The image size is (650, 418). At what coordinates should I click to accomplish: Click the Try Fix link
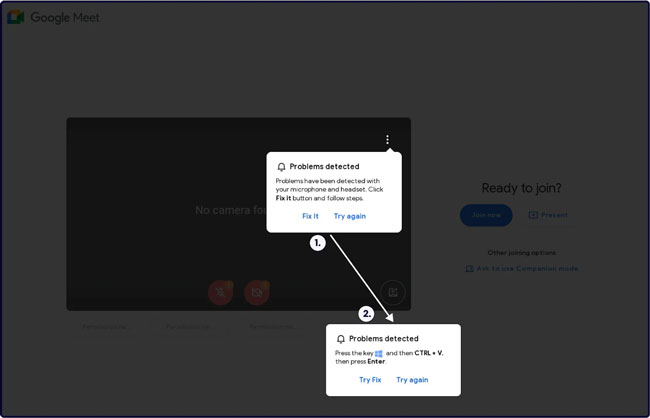point(370,380)
